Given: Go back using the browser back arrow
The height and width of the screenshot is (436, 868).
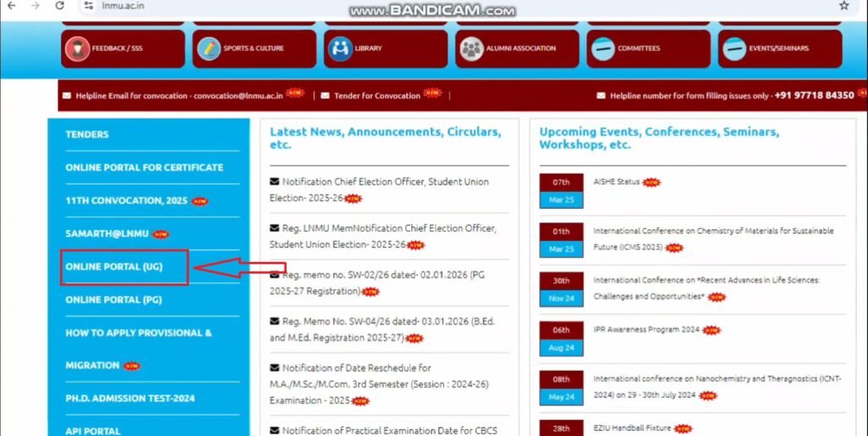Looking at the screenshot, I should pos(11,6).
